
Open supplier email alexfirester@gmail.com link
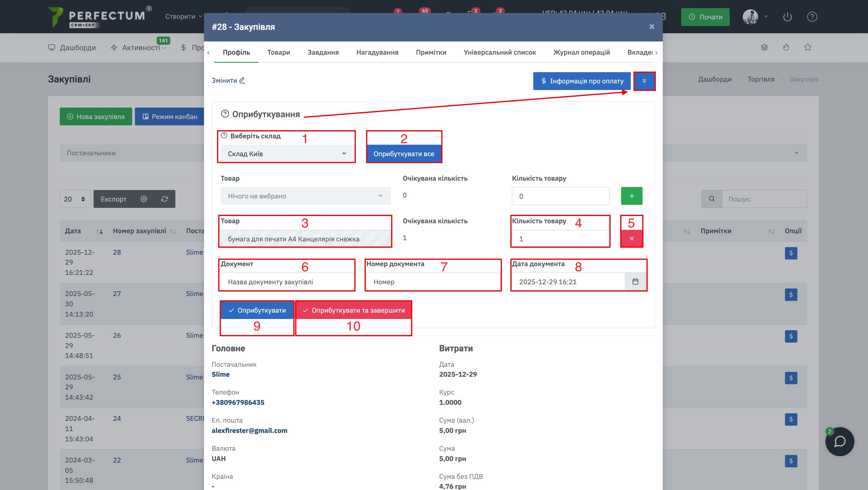[x=249, y=430]
